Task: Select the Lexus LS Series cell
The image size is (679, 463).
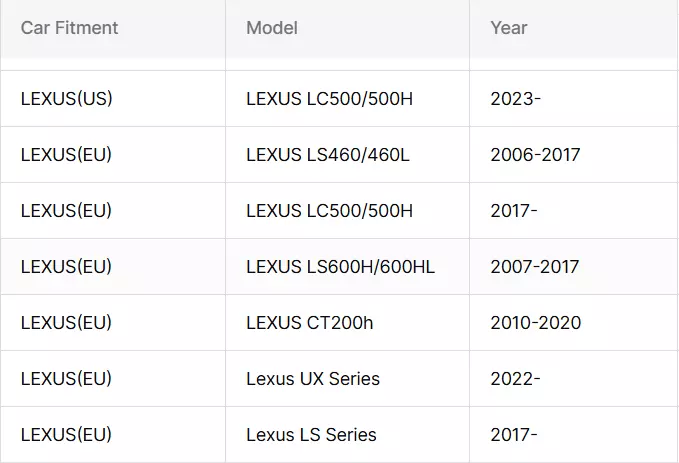Action: [311, 435]
